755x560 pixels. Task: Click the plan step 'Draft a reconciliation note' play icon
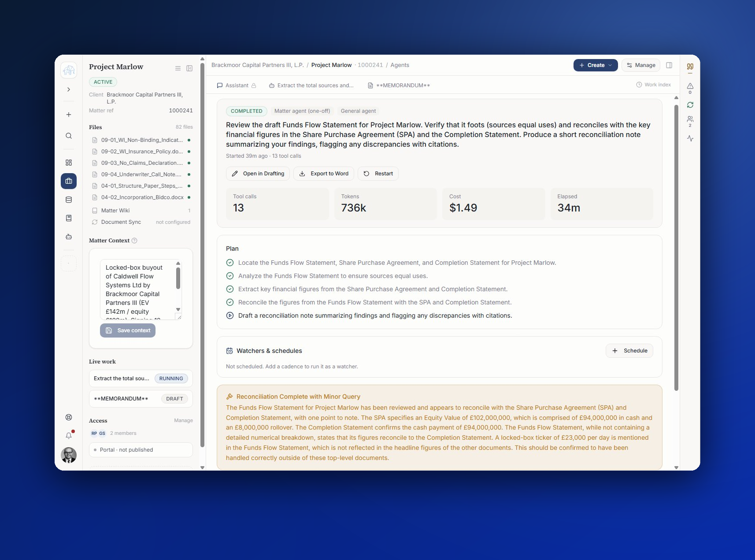point(230,315)
